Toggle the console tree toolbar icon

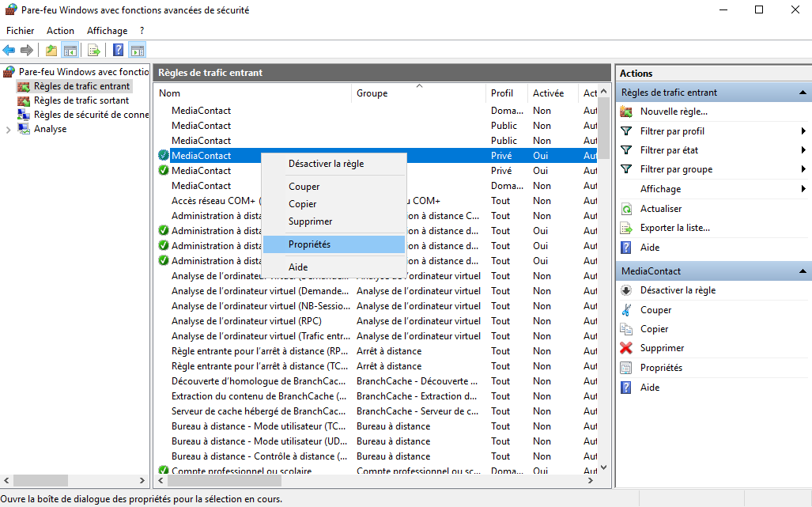click(x=70, y=51)
